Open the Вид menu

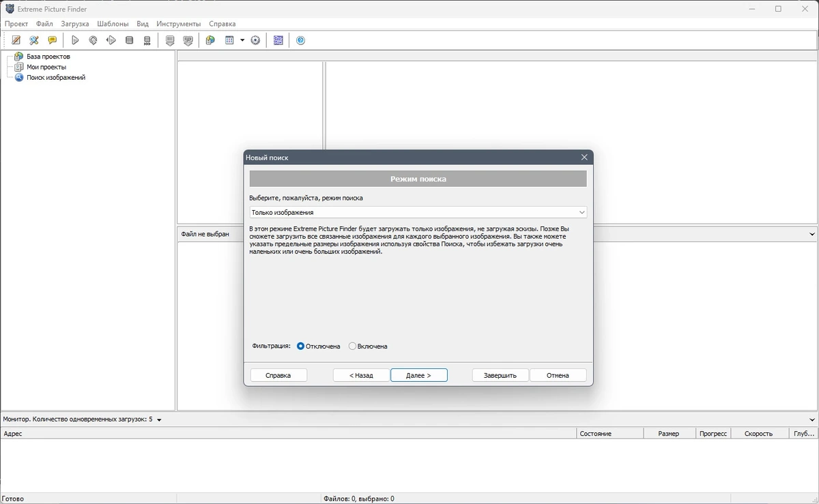tap(143, 23)
